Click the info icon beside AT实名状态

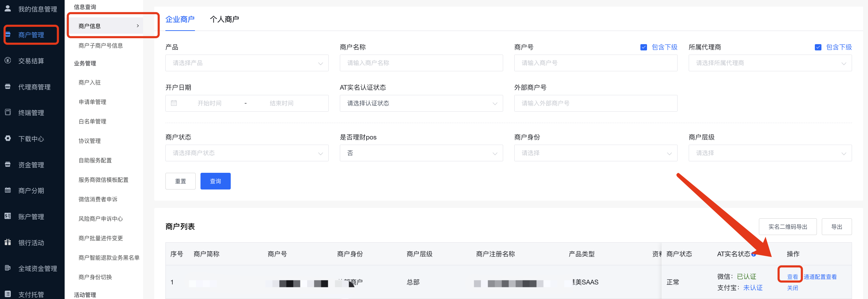coord(754,254)
